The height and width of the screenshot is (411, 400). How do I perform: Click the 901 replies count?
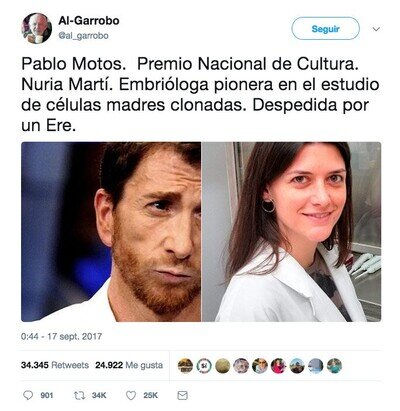click(47, 395)
